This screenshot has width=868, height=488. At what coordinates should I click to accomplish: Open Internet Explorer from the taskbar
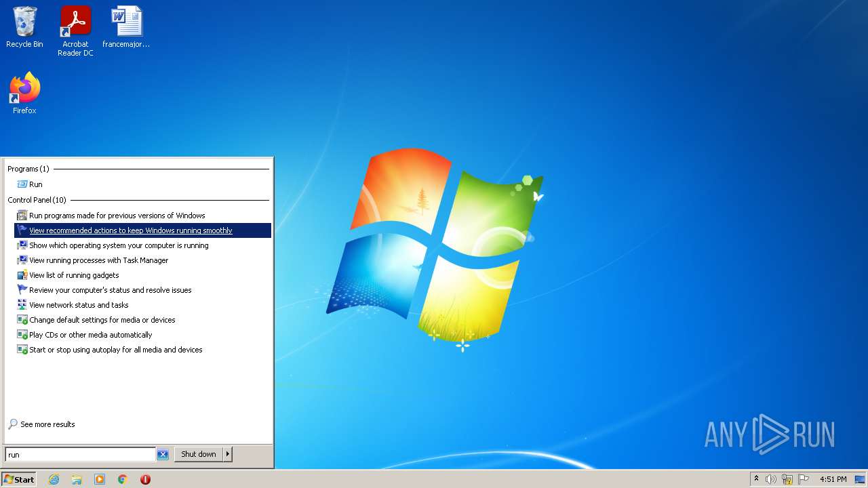[x=54, y=479]
